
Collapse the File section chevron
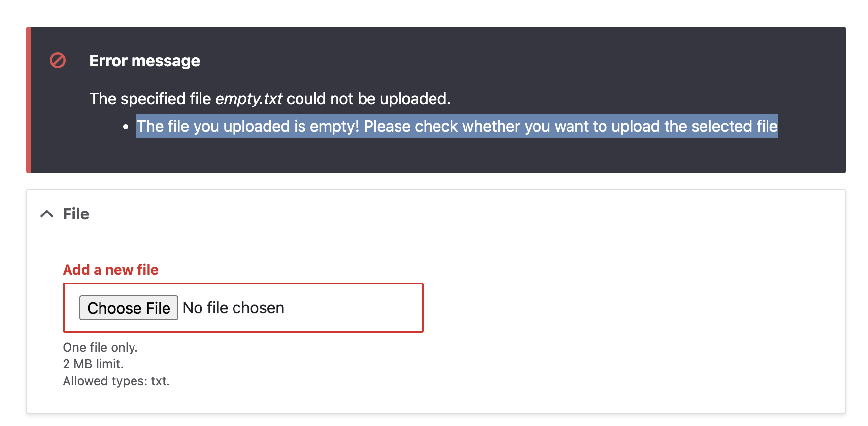point(47,214)
